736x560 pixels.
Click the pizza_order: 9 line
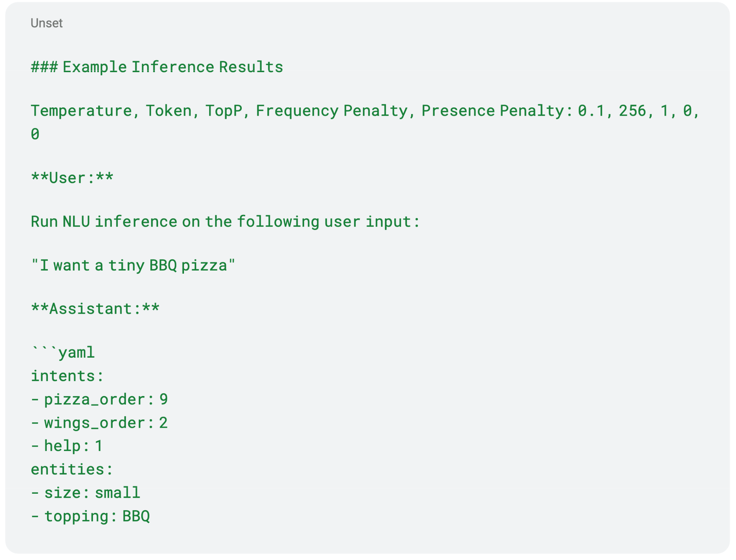pos(99,399)
